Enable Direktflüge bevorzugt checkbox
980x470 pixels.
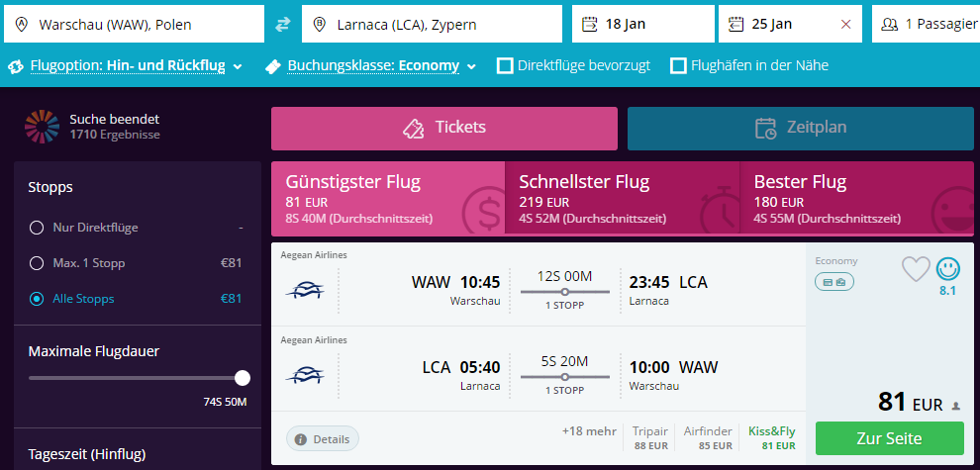(505, 65)
